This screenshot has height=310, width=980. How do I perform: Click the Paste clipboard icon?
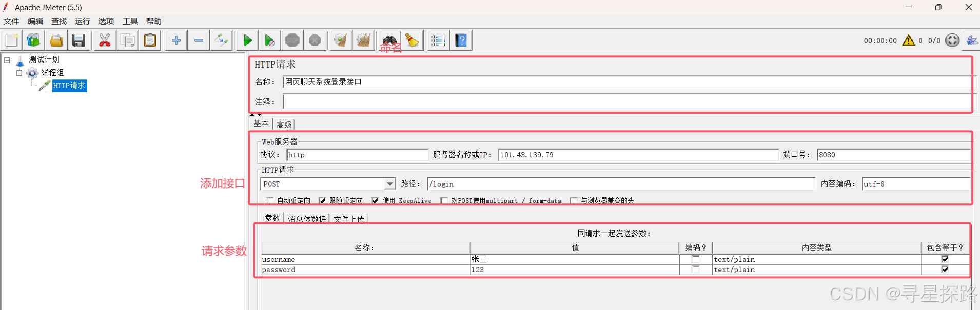pyautogui.click(x=150, y=40)
